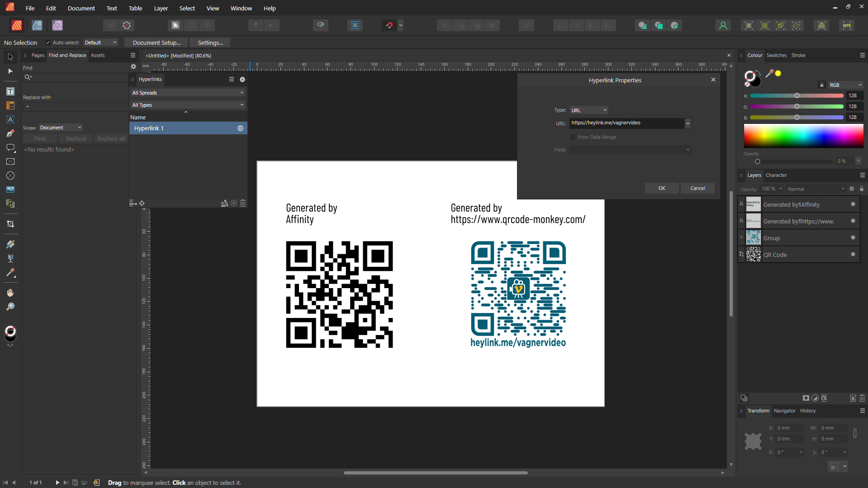The image size is (868, 488).
Task: Select the Artistic Text tool
Action: pyautogui.click(x=10, y=119)
